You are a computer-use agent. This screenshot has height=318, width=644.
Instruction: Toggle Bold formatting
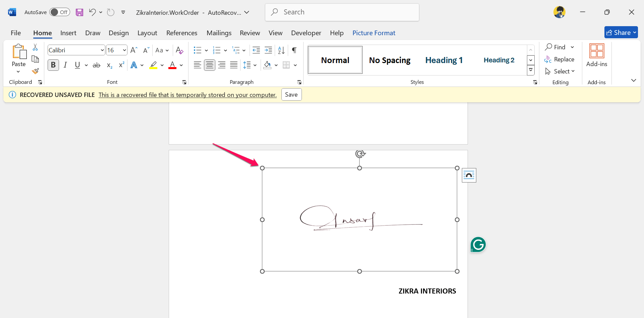pos(53,65)
